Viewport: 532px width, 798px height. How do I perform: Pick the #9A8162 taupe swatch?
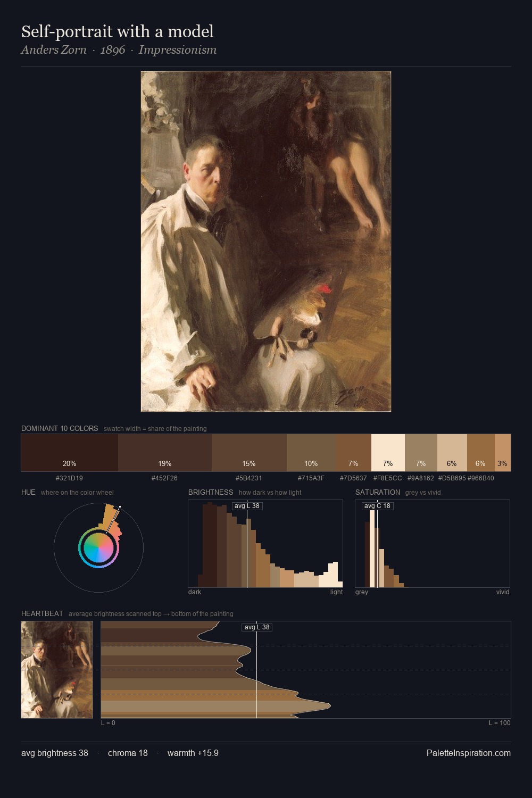click(x=421, y=453)
